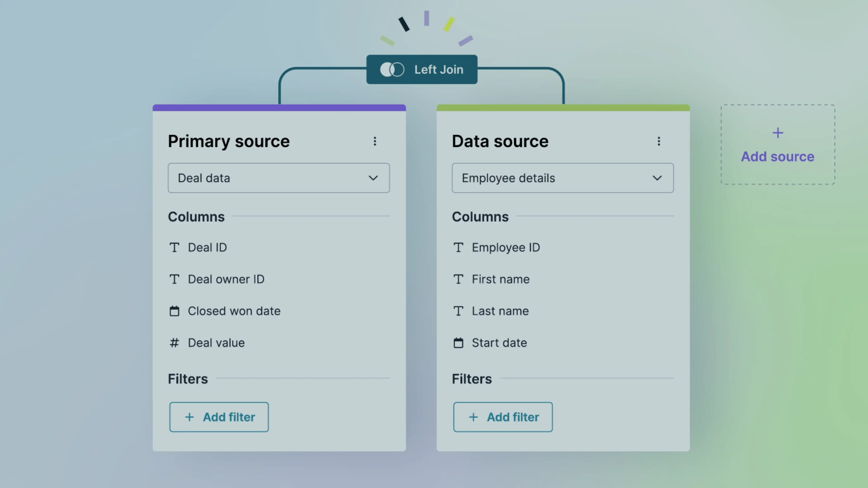Click text type icon beside Deal ID
Image resolution: width=868 pixels, height=488 pixels.
[174, 248]
